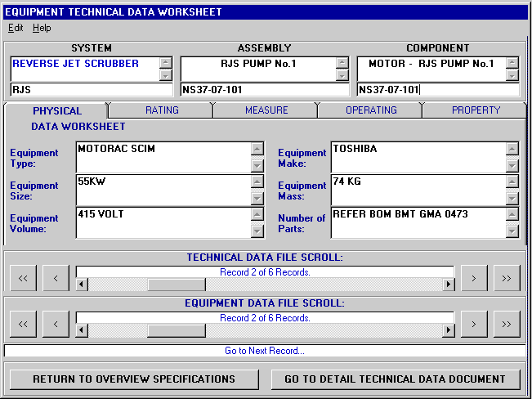This screenshot has width=532, height=399.
Task: Switch to the RATING tab
Action: point(162,110)
